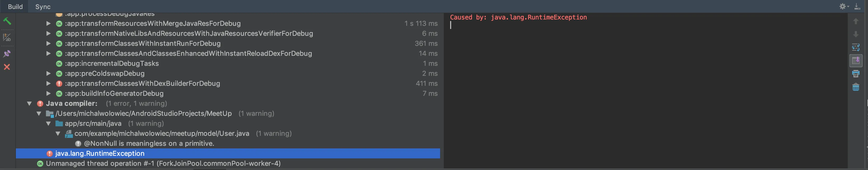Toggle the purple Pin Tab icon
This screenshot has height=170, width=868.
(7, 54)
